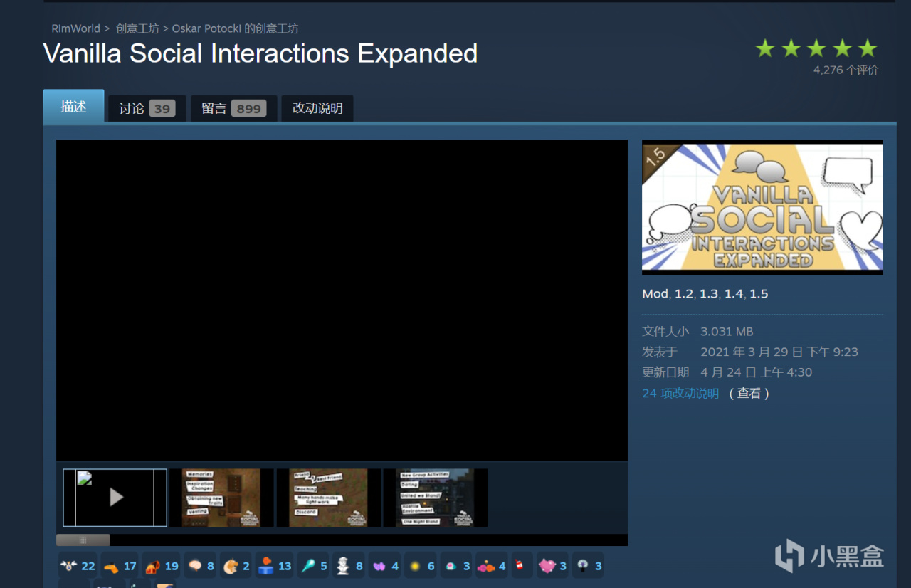Switch to the 讨论 tab
Image resolution: width=911 pixels, height=588 pixels.
(x=147, y=108)
